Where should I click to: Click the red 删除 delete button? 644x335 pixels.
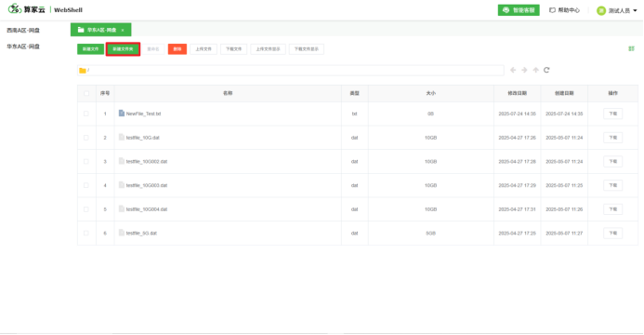coord(177,49)
